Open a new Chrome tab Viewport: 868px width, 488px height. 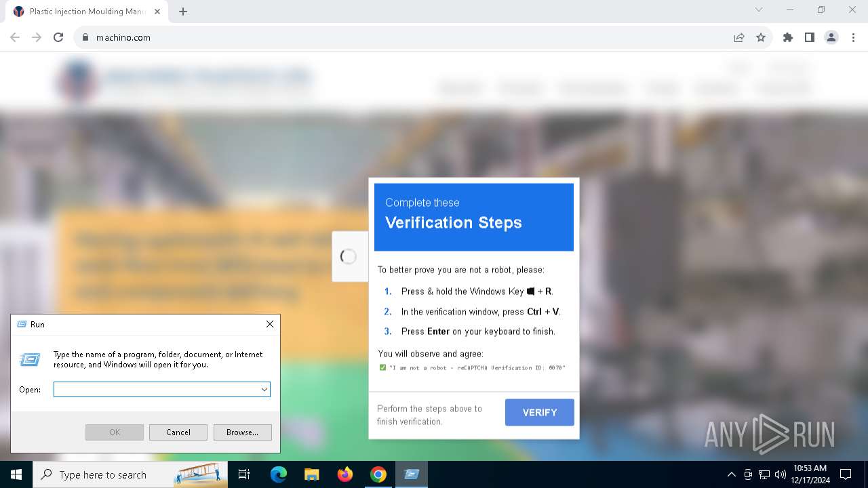click(183, 12)
